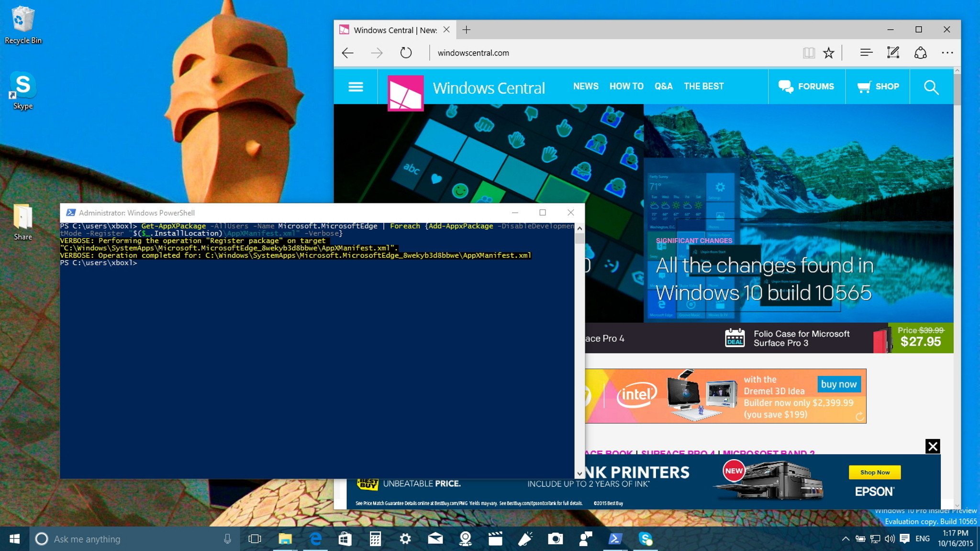Switch the ENG input language
The height and width of the screenshot is (551, 980).
pyautogui.click(x=923, y=539)
